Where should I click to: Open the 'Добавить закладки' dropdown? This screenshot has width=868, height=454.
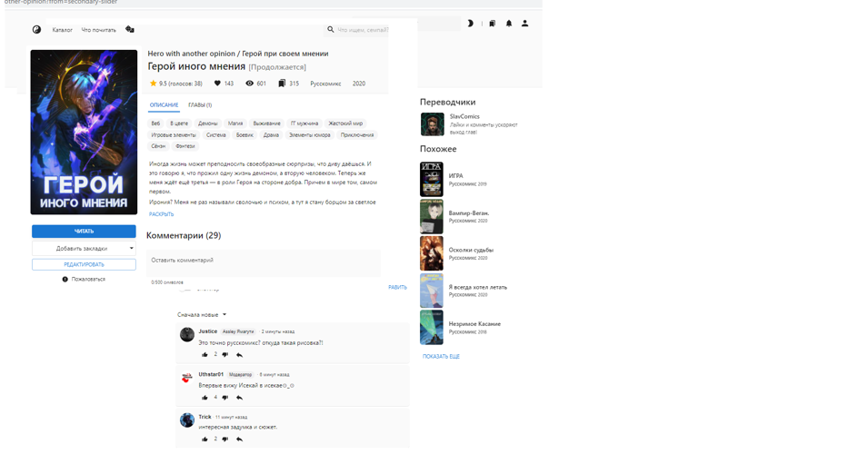coord(84,248)
